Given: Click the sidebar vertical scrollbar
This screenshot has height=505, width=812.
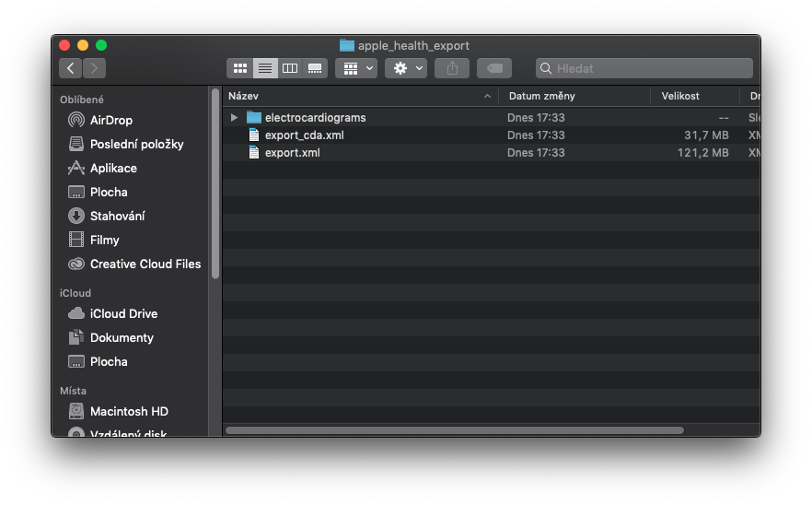Looking at the screenshot, I should pos(215,184).
